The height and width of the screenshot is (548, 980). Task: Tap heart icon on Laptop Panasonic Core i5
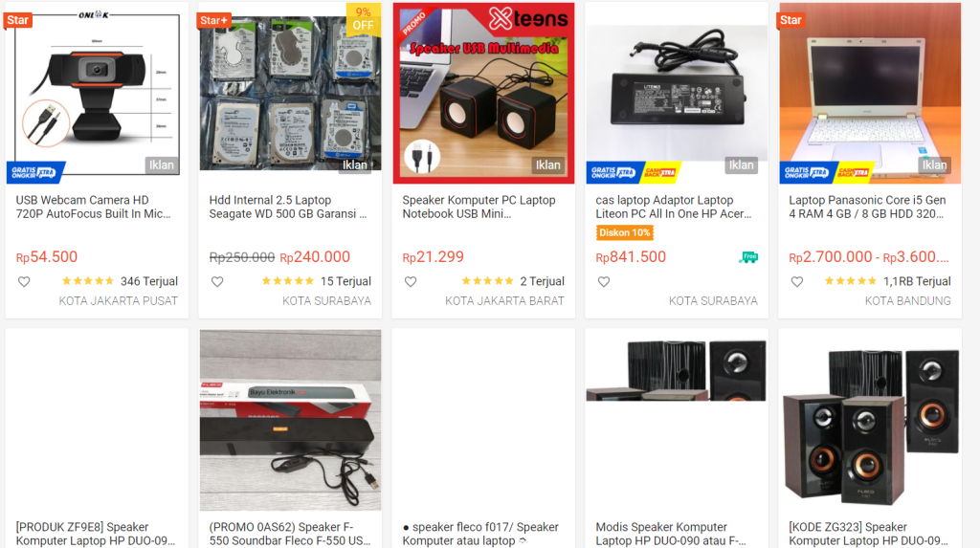797,282
